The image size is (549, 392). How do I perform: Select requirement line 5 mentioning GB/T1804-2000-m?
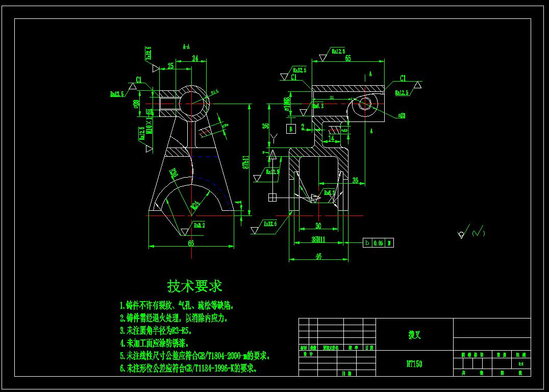tap(195, 356)
